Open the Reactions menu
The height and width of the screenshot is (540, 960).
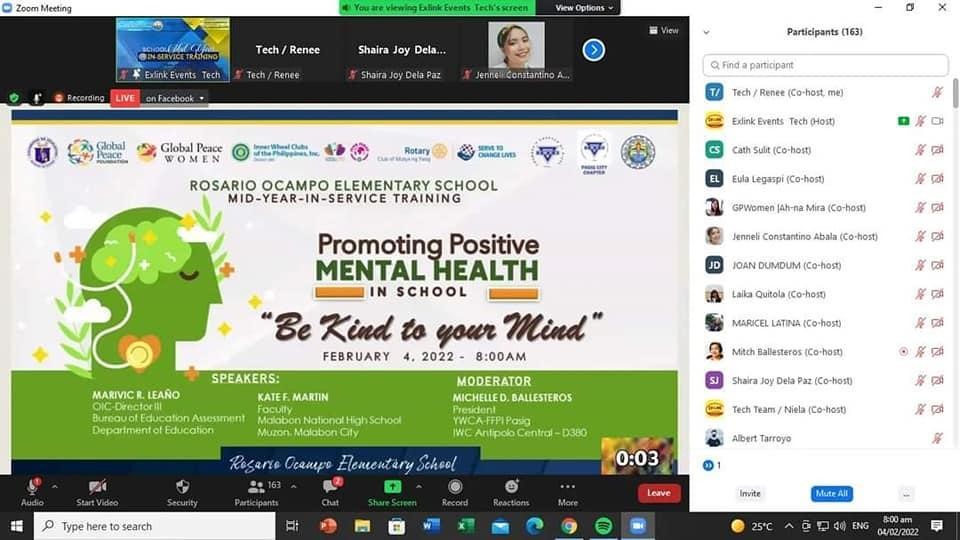pyautogui.click(x=510, y=487)
